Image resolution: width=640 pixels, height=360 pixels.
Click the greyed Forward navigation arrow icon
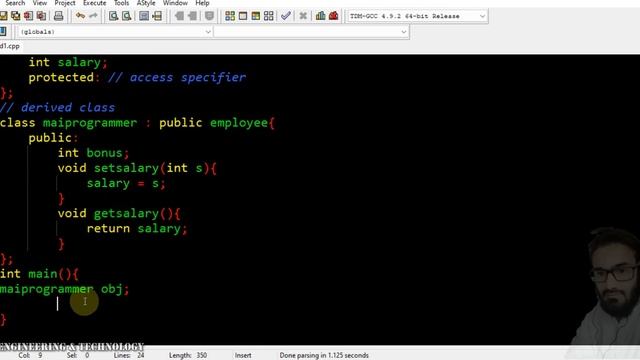pos(192,16)
